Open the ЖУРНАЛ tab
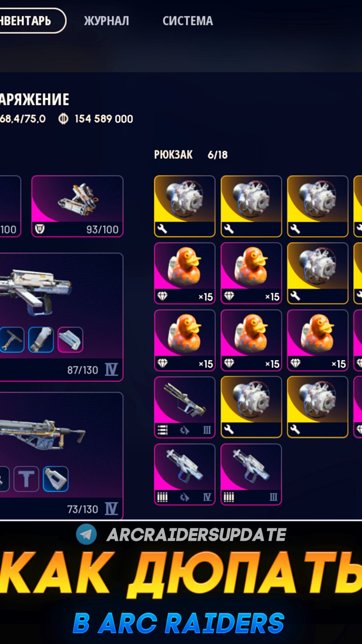The image size is (362, 644). [106, 21]
